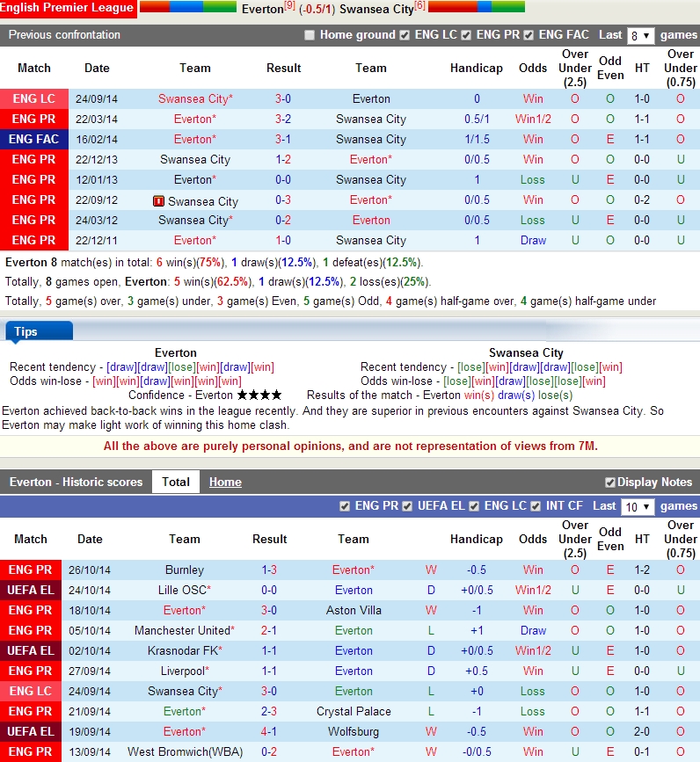Open the 1-2 result from 22/12/13
The height and width of the screenshot is (762, 700).
[283, 159]
